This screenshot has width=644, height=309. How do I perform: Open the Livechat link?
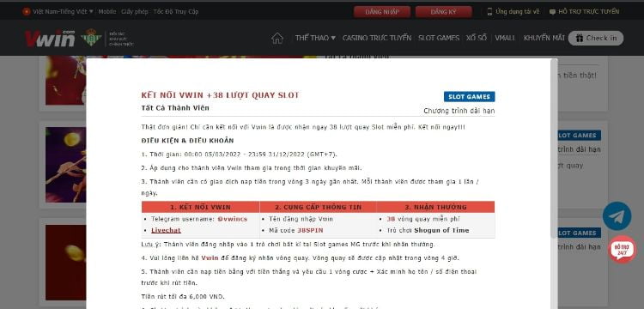(x=166, y=230)
